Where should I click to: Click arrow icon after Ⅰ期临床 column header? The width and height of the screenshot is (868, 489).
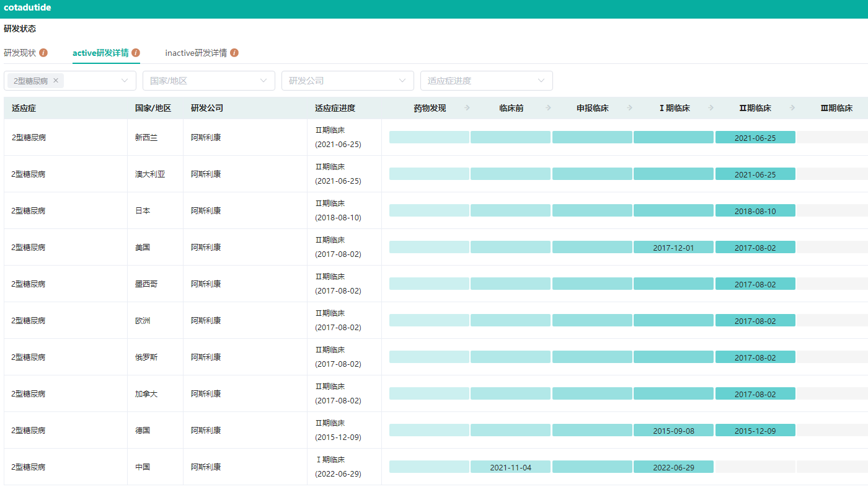(711, 108)
